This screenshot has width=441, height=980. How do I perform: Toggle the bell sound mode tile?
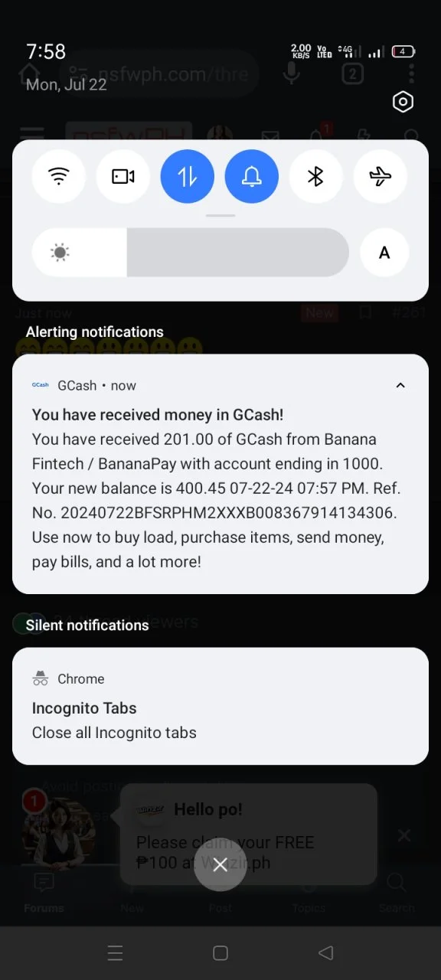coord(252,177)
